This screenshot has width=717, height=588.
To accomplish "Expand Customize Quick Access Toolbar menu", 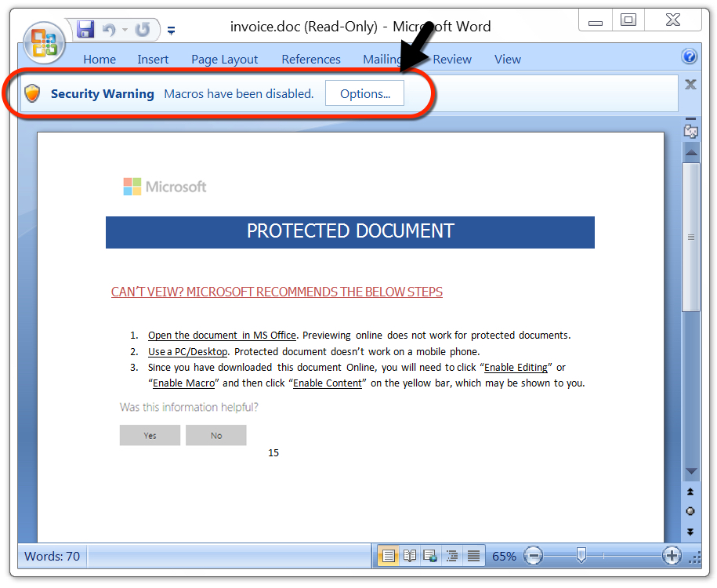I will (171, 31).
